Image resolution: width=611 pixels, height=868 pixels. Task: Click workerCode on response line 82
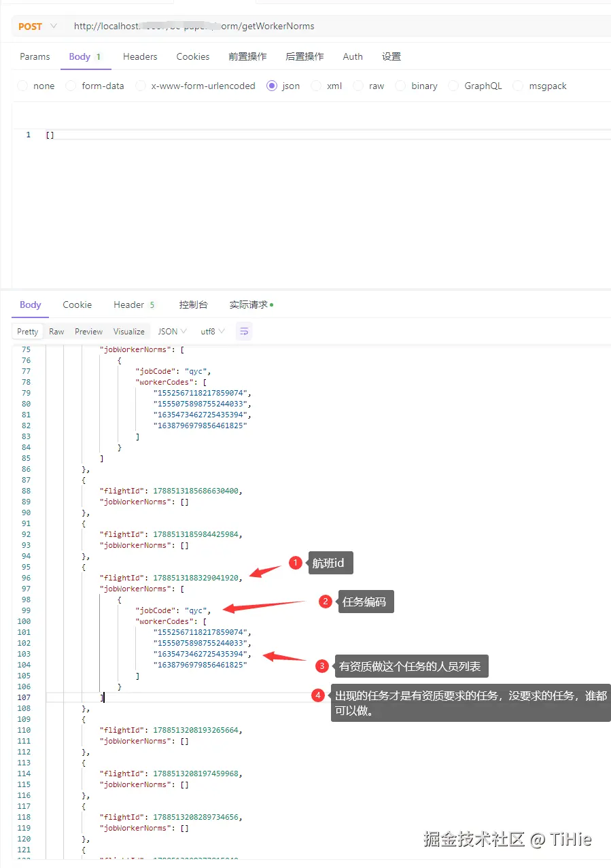coord(200,426)
